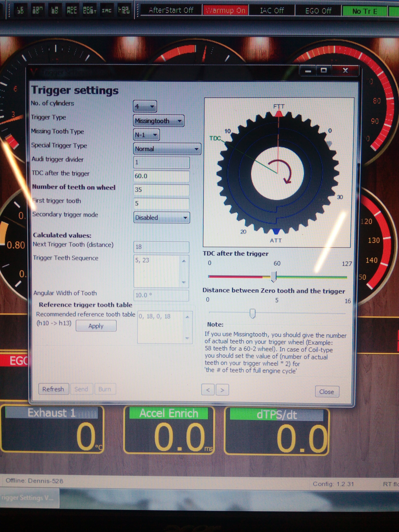
Task: Click the Trigger Teeth Sequence value 5, 23
Action: [x=142, y=260]
